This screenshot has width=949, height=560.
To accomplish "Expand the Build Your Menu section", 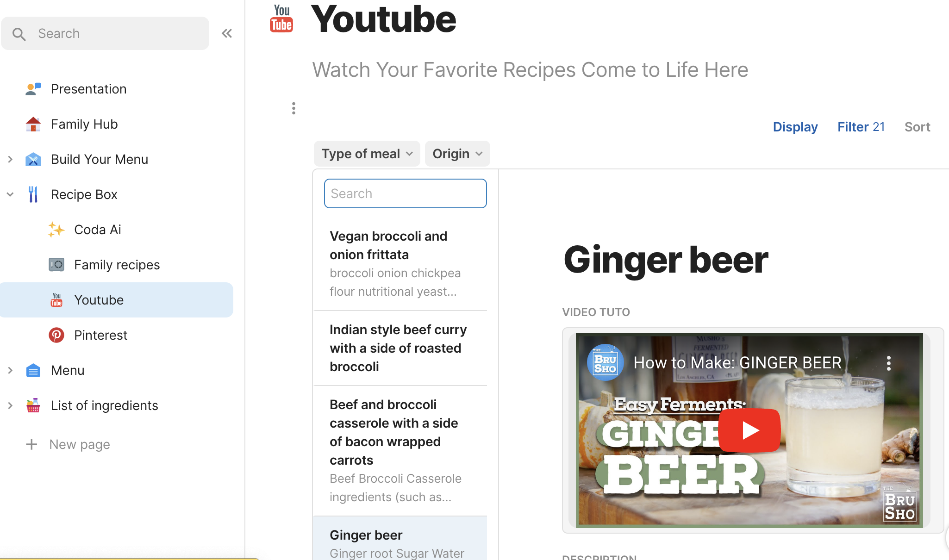I will (10, 159).
